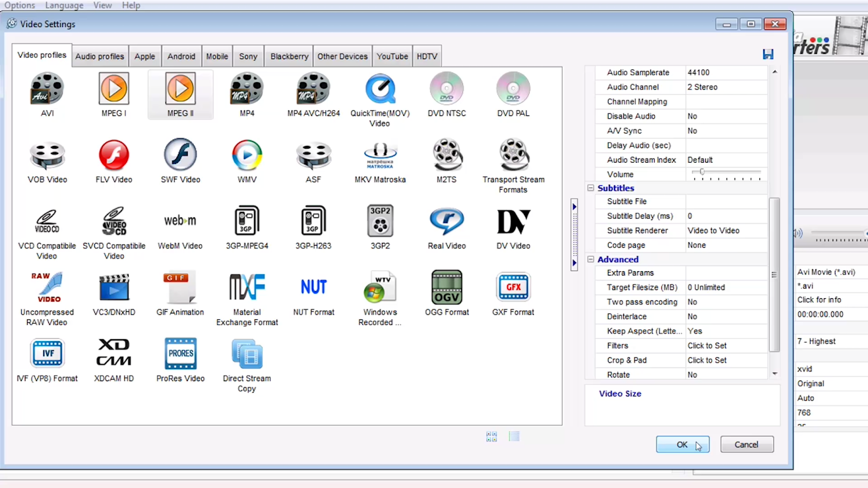
Task: Change the Audio Stream Index value
Action: point(726,160)
